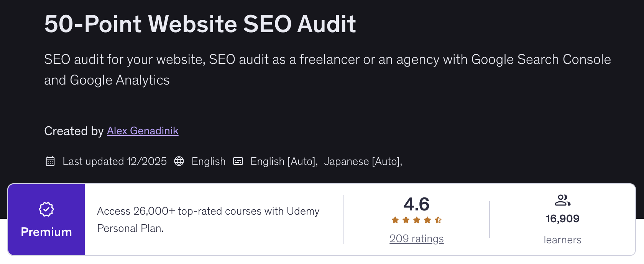The image size is (644, 264).
Task: Click the 4.6 rating score number
Action: [416, 204]
